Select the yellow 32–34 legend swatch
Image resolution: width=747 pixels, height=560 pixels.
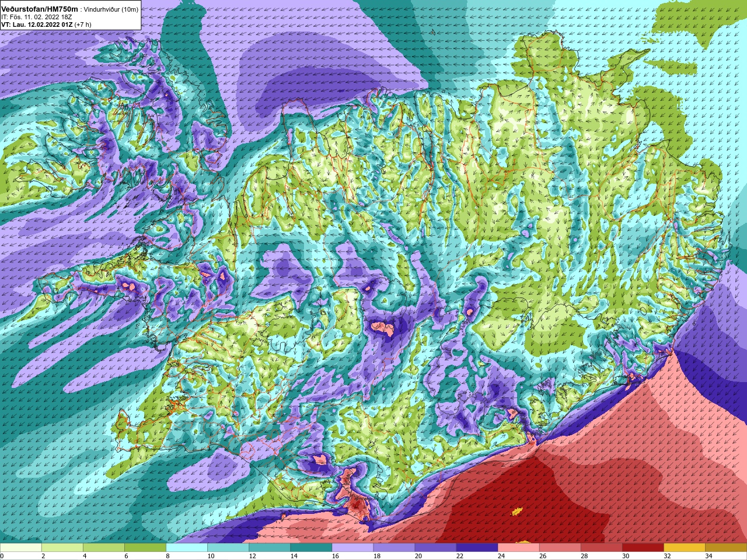(684, 548)
